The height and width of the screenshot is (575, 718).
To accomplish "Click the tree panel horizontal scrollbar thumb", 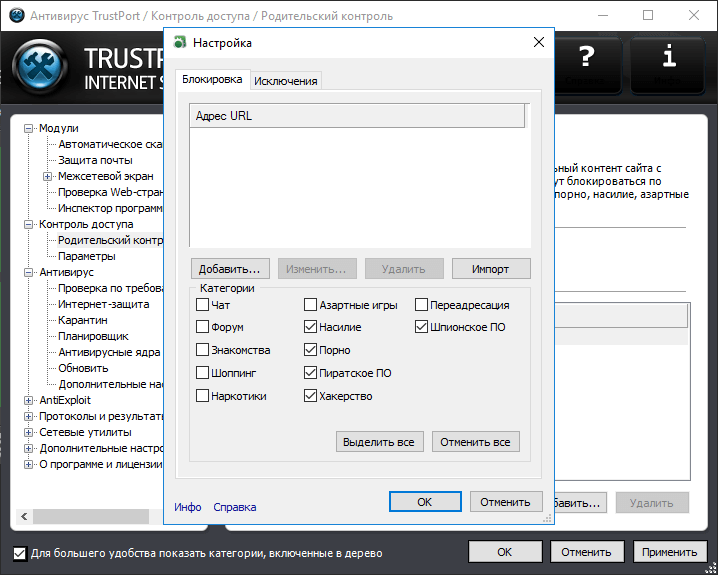I will click(x=91, y=516).
